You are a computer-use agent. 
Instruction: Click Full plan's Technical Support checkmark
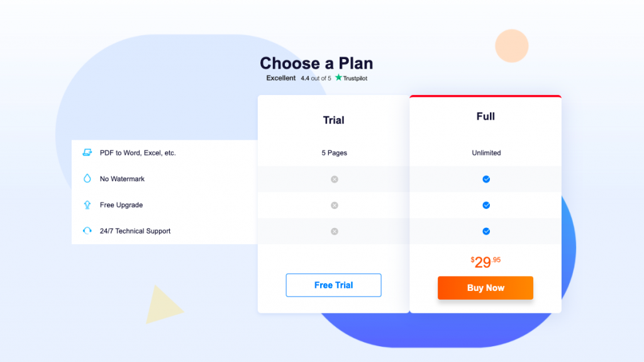coord(486,231)
